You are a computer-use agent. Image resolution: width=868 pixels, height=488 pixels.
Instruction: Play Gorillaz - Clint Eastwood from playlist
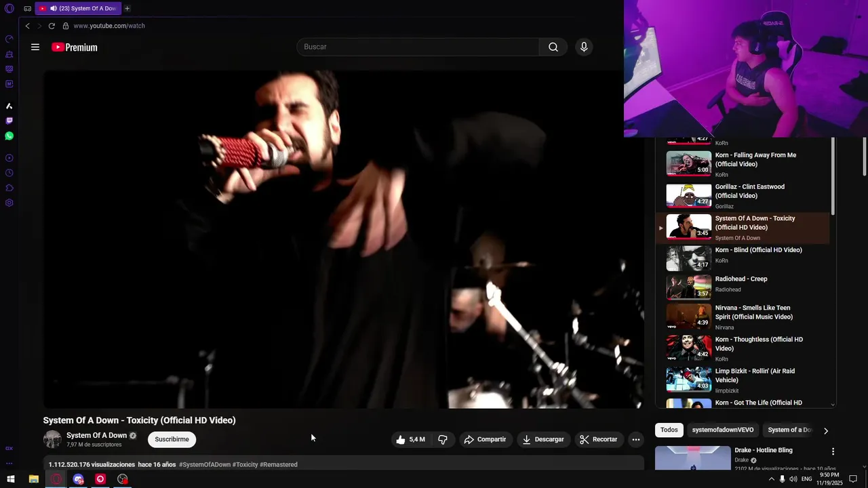pyautogui.click(x=743, y=196)
